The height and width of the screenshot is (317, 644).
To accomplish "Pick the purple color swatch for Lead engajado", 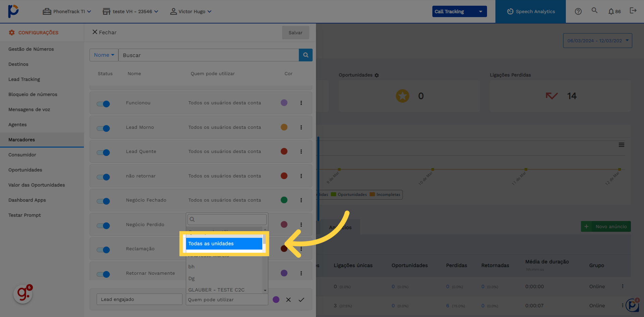I will pos(276,300).
